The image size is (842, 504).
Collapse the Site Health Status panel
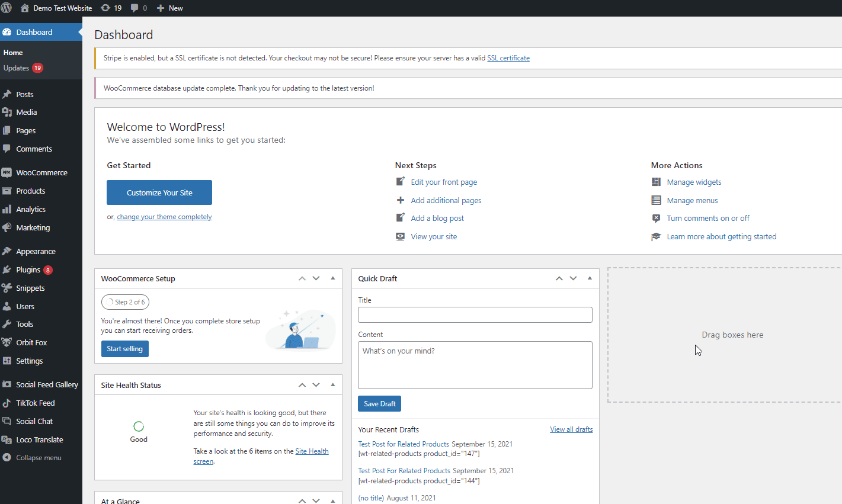pyautogui.click(x=333, y=385)
